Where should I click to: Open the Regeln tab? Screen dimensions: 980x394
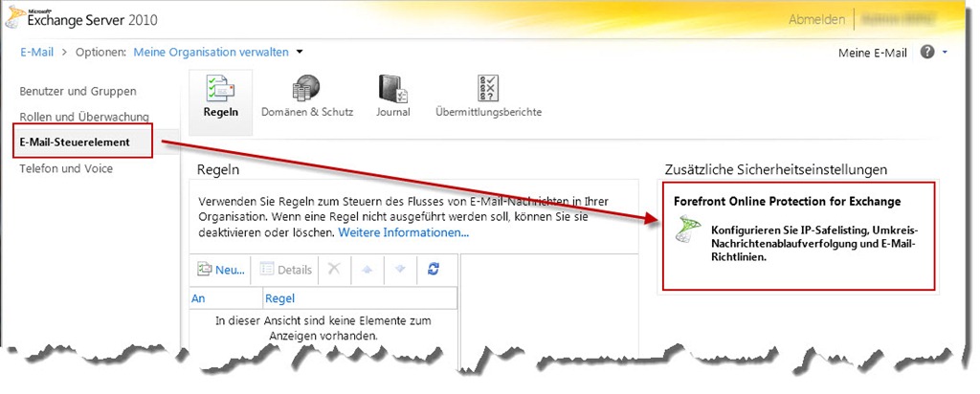(x=221, y=101)
